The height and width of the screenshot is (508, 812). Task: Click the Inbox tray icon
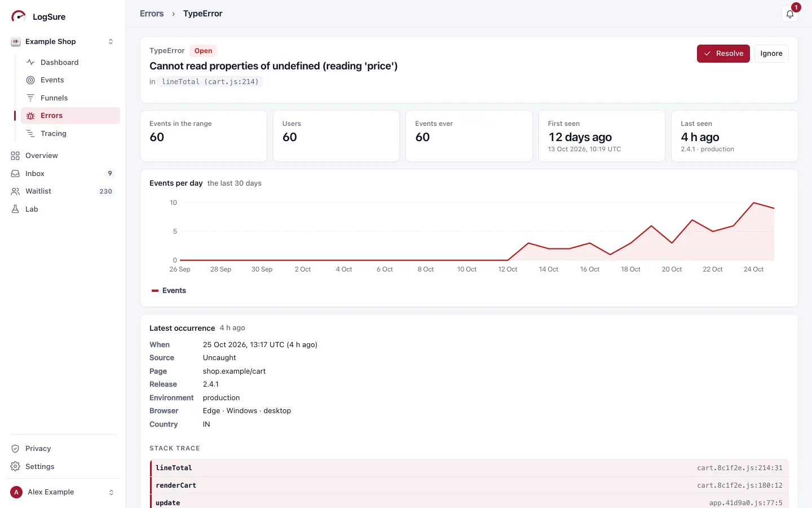coord(15,174)
